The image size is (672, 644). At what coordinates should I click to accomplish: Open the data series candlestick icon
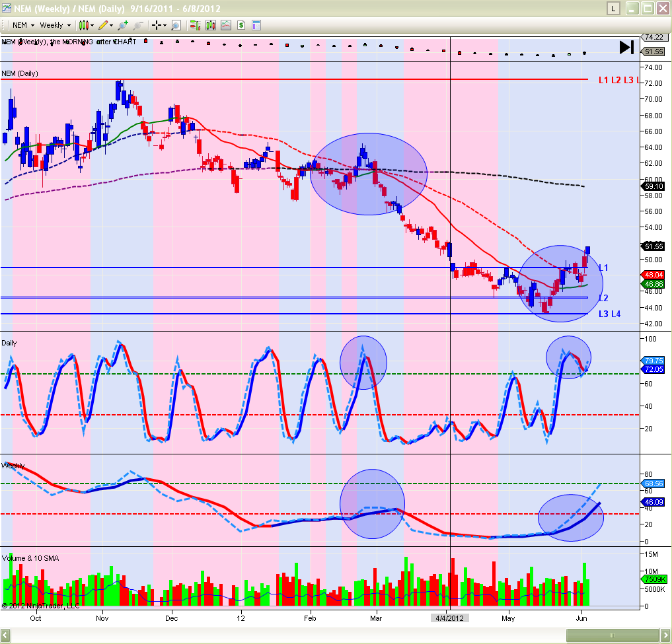pos(210,25)
